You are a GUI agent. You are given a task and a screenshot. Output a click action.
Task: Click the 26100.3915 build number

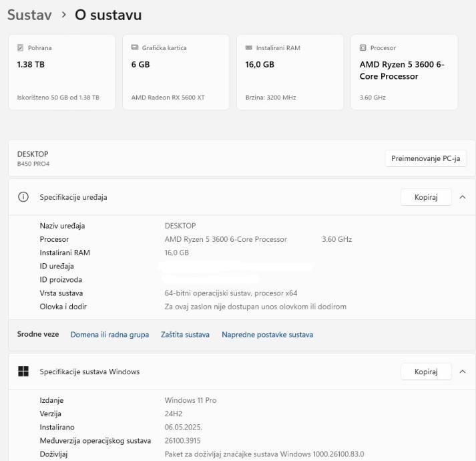point(183,441)
